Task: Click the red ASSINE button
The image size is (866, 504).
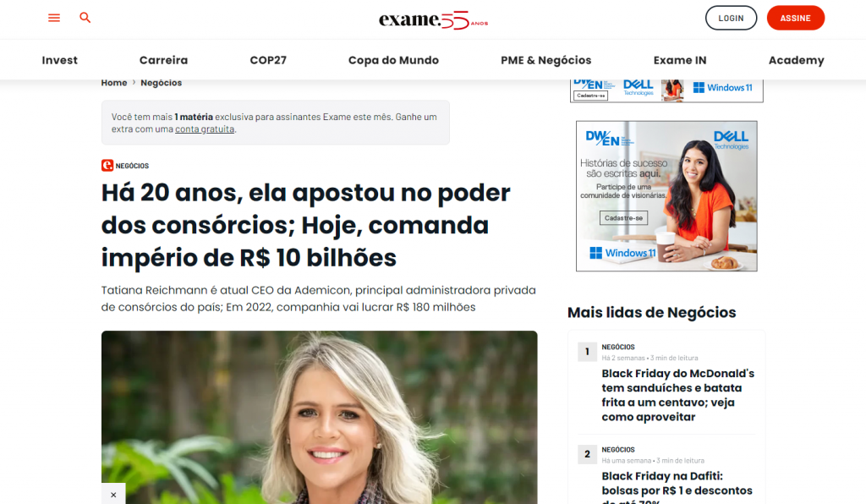Action: click(x=796, y=19)
